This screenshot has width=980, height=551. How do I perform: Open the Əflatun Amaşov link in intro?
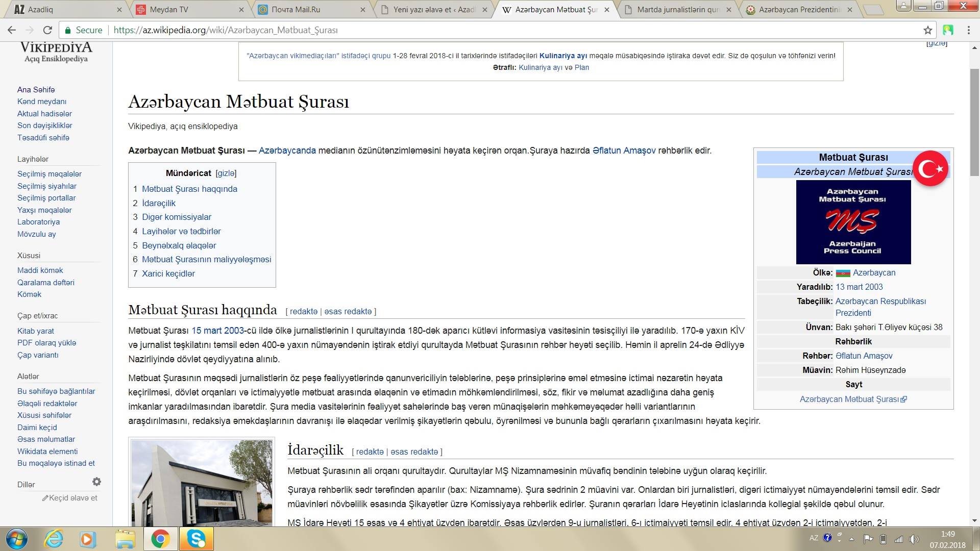[624, 151]
